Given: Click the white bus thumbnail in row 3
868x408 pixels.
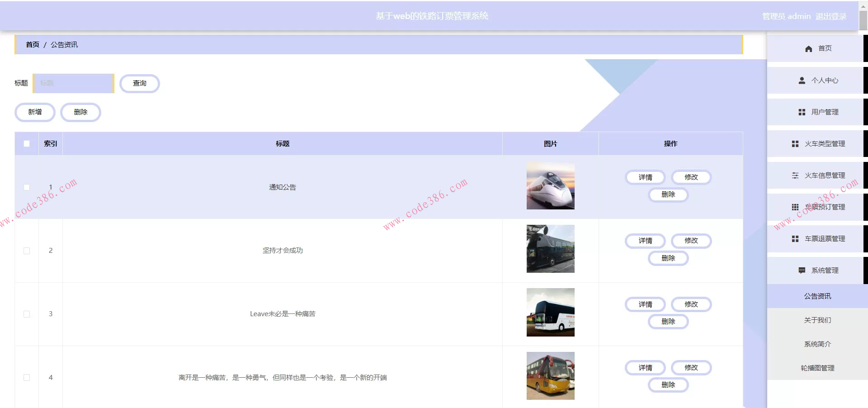Looking at the screenshot, I should pos(550,312).
